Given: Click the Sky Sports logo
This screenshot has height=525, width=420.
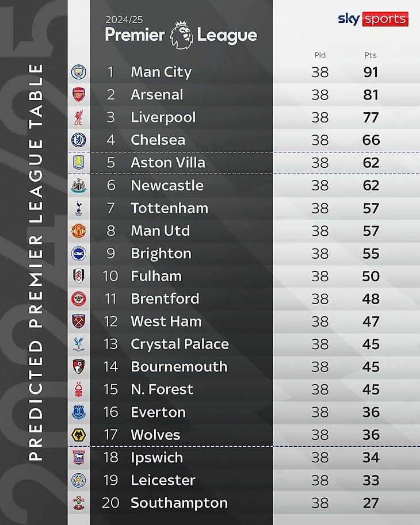Looking at the screenshot, I should tap(373, 19).
